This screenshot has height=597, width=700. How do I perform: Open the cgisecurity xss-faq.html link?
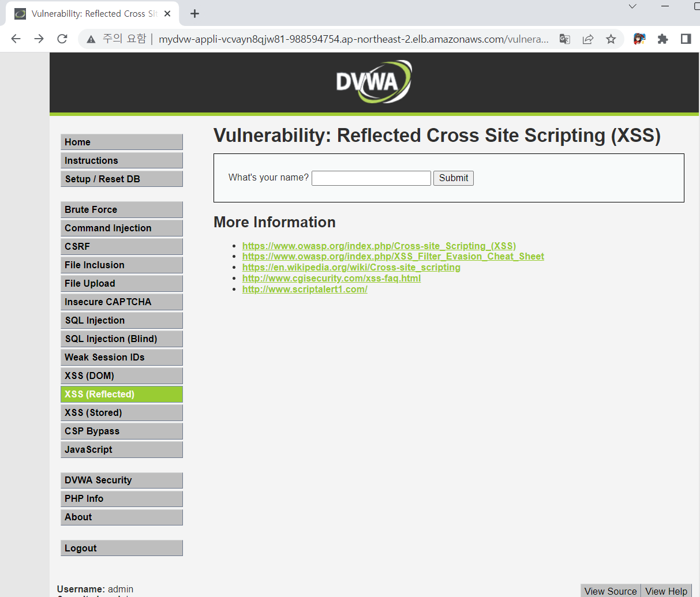(331, 278)
